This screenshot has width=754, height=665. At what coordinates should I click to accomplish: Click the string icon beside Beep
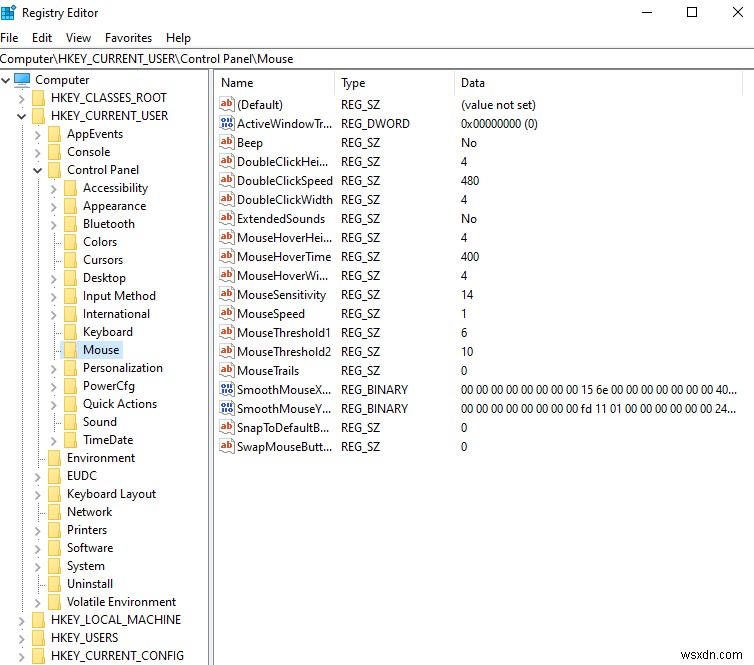coord(226,142)
